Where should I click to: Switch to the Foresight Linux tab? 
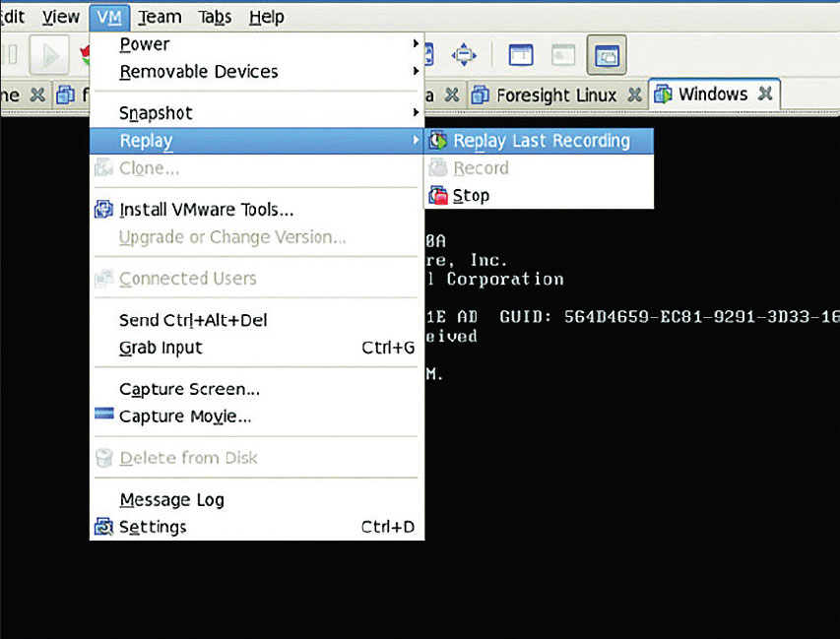point(555,96)
